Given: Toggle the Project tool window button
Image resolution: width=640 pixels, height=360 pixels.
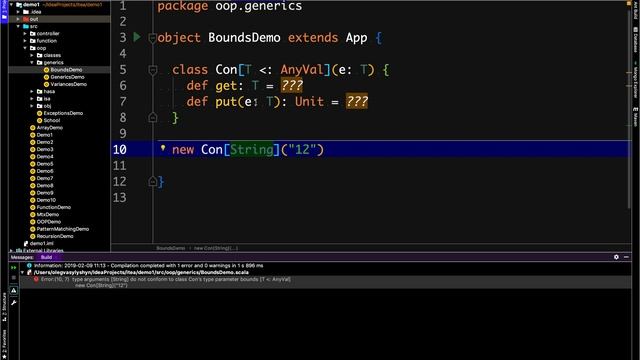Looking at the screenshot, I should (4, 11).
